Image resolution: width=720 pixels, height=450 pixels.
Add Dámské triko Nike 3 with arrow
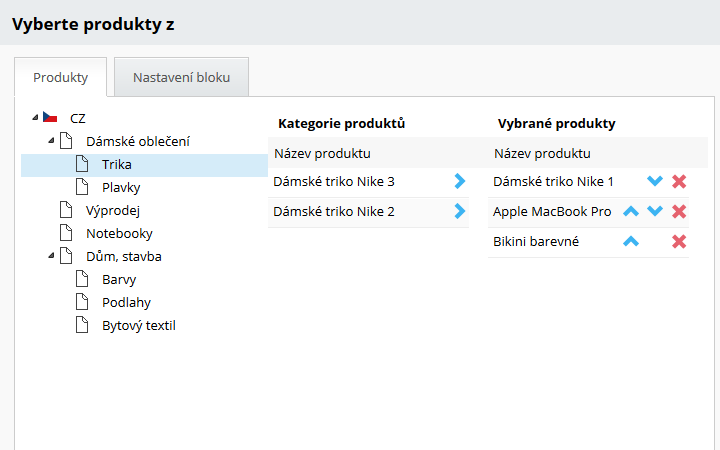point(460,181)
